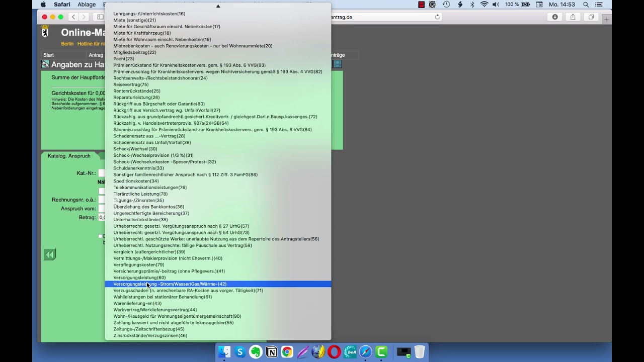Select Tierärztliche Leistung(78)
This screenshot has width=644, height=362.
coord(218,194)
